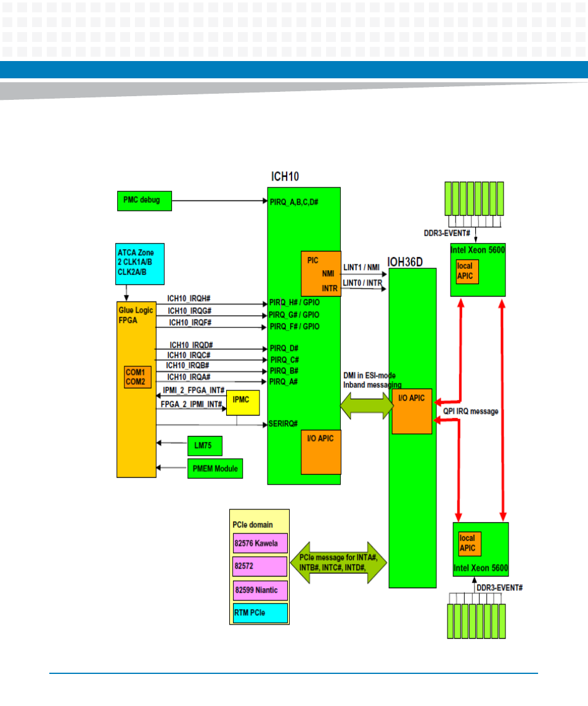Viewport: 588px width, 706px height.
Task: Select the PIRQ_A,B,C,D# pin label
Action: click(294, 202)
